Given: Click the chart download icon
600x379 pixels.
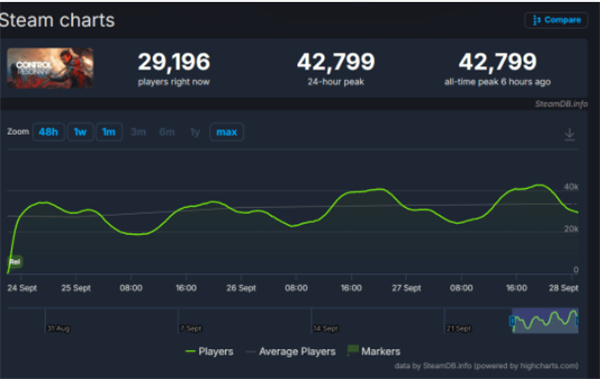Looking at the screenshot, I should tap(569, 134).
